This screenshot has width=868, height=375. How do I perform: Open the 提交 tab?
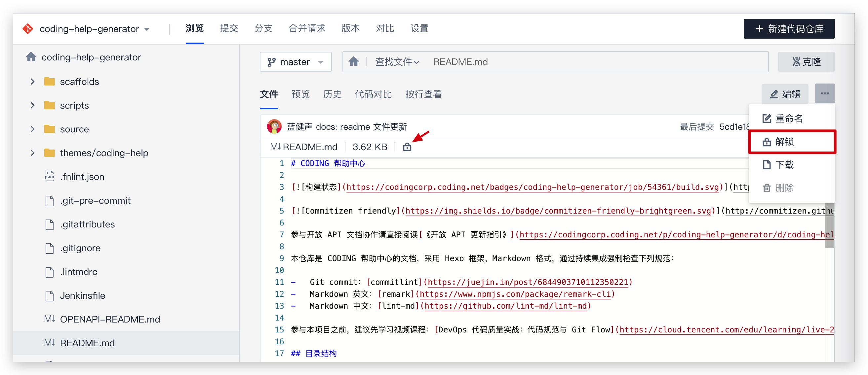[229, 28]
